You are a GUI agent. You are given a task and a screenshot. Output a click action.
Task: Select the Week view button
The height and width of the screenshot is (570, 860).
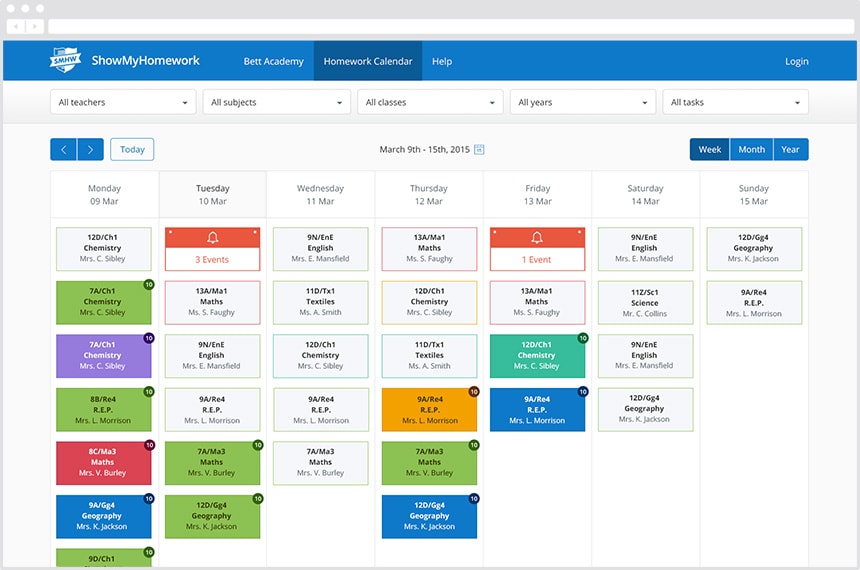[x=710, y=149]
